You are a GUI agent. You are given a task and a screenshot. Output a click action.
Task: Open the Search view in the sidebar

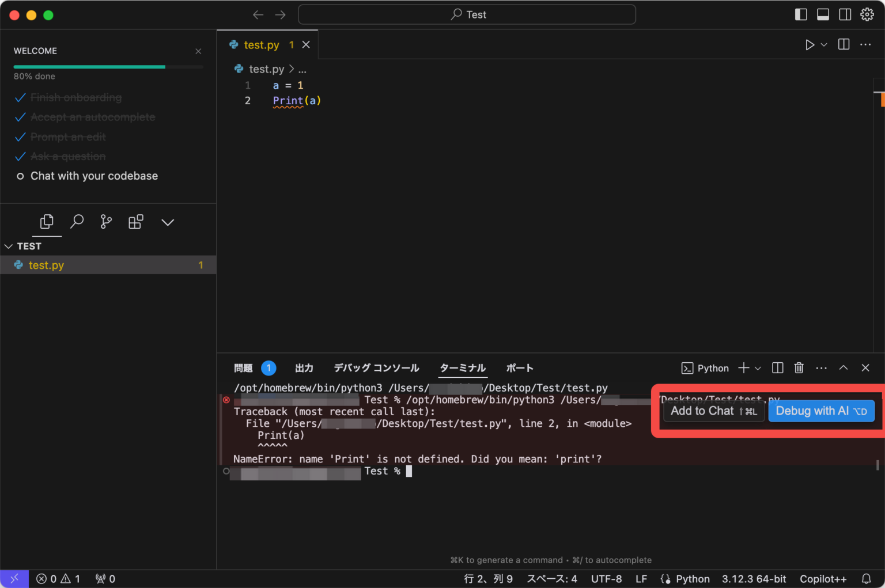point(77,222)
